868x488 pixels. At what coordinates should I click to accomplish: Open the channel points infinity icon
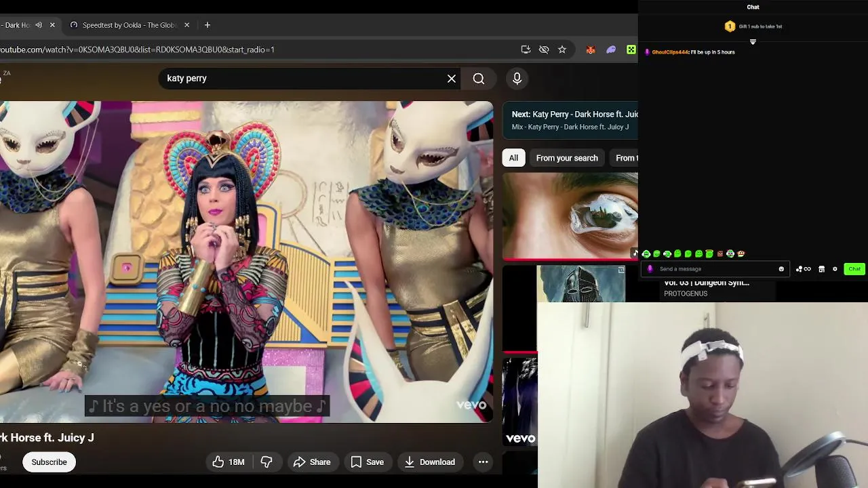pos(804,269)
